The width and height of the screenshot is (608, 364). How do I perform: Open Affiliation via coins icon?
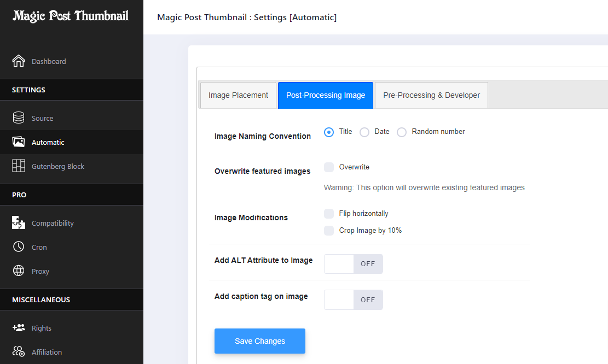[19, 352]
